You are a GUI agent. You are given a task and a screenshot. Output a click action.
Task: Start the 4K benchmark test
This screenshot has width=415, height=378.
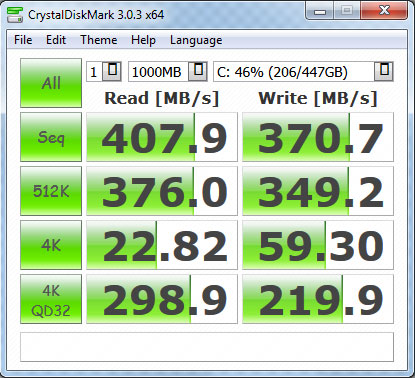tap(51, 245)
